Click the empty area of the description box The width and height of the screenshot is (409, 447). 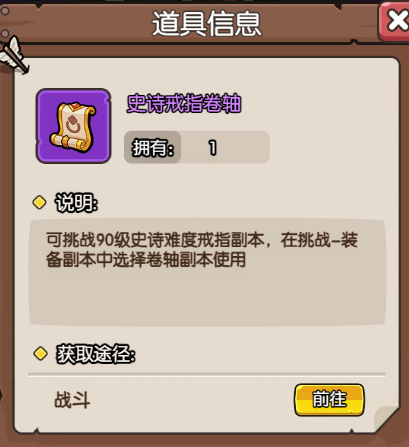pyautogui.click(x=207, y=297)
